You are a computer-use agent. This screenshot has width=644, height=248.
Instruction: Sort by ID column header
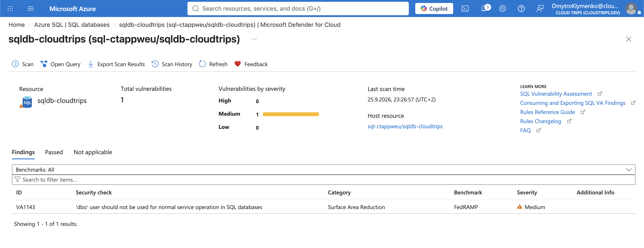click(x=19, y=192)
